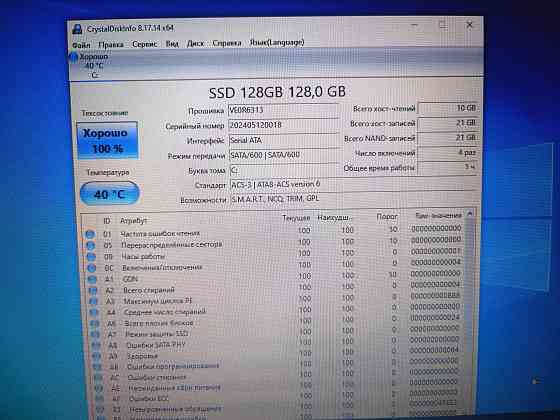Click the power-on count value 4 раз
The width and height of the screenshot is (560, 420).
point(448,152)
